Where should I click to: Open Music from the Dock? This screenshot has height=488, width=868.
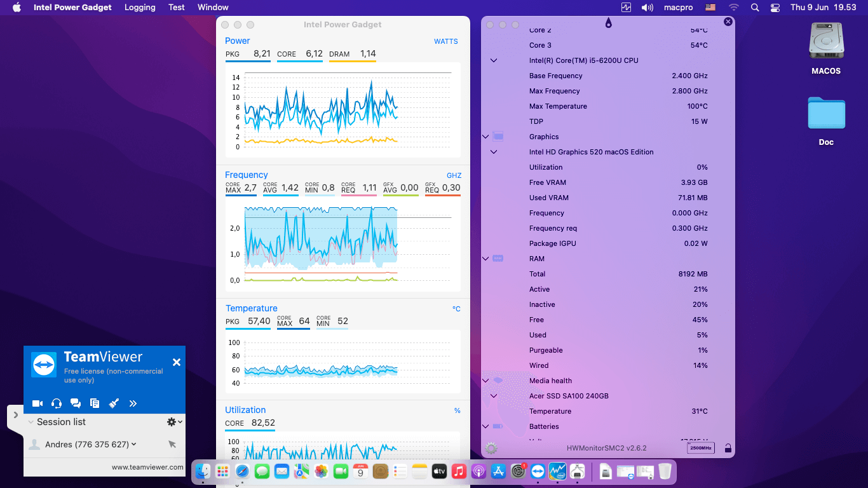pyautogui.click(x=459, y=471)
